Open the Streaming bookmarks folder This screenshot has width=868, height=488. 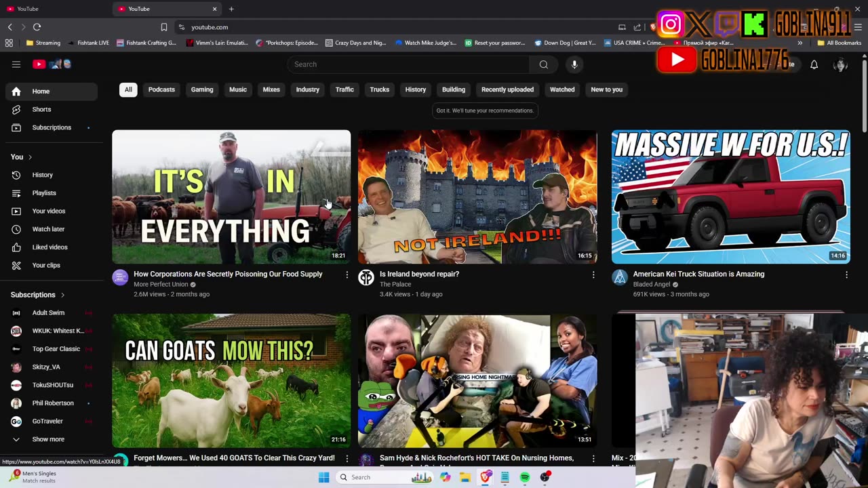[43, 43]
